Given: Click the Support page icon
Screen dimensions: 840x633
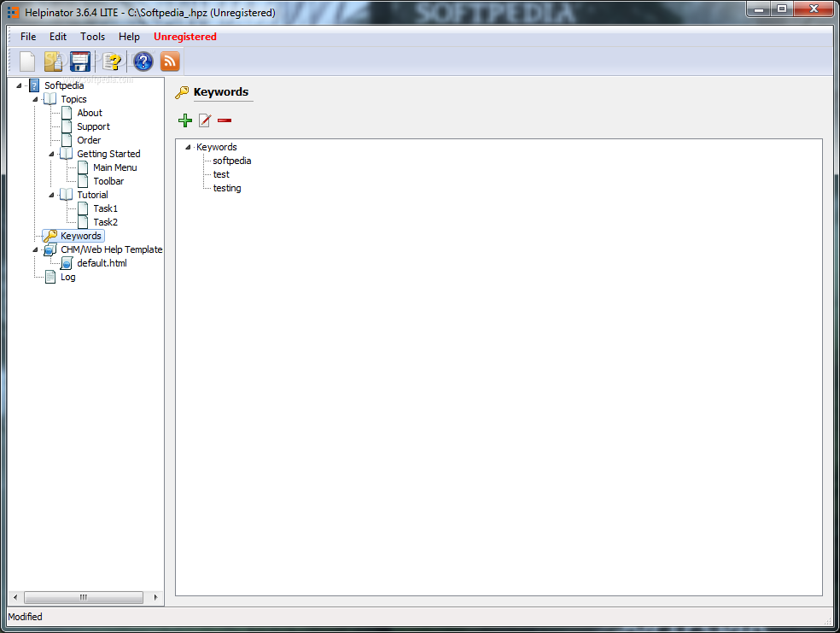Looking at the screenshot, I should pos(67,126).
